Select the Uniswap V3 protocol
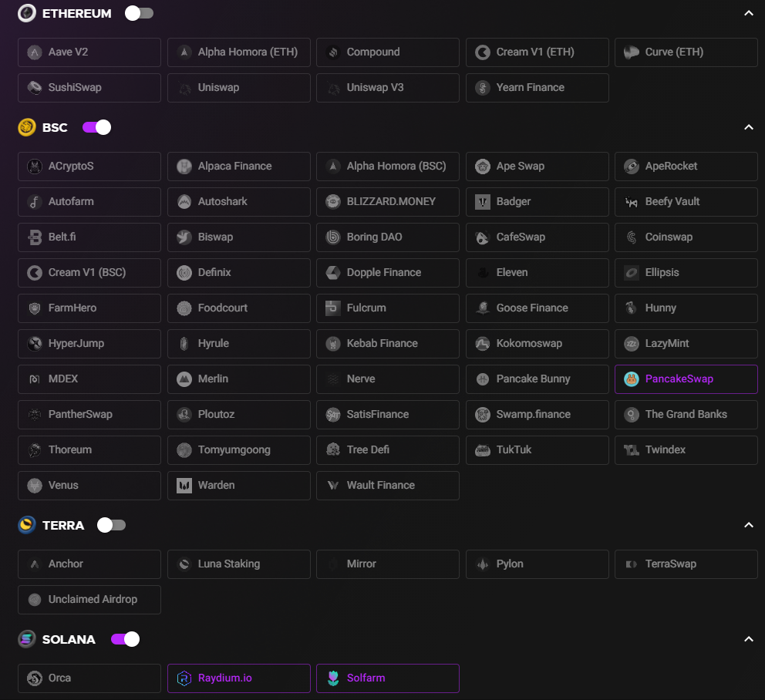Screen dimensions: 765x700 pos(387,88)
